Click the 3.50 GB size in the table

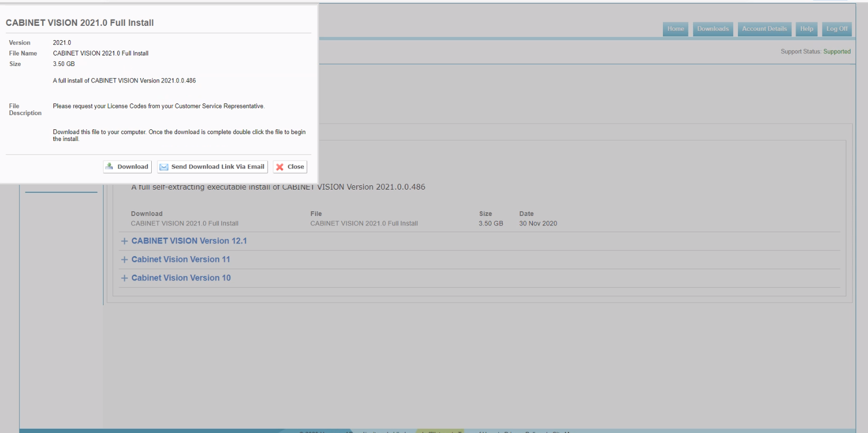click(x=491, y=223)
